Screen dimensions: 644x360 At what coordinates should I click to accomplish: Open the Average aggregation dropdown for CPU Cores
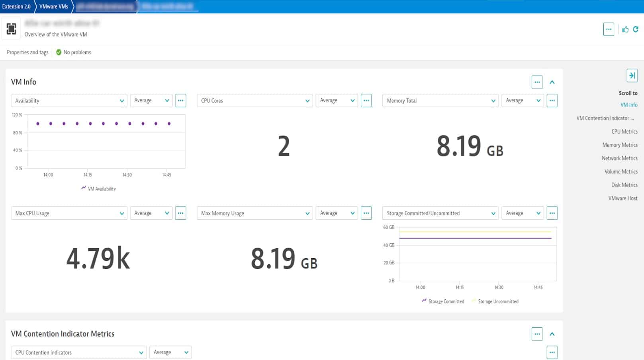337,100
